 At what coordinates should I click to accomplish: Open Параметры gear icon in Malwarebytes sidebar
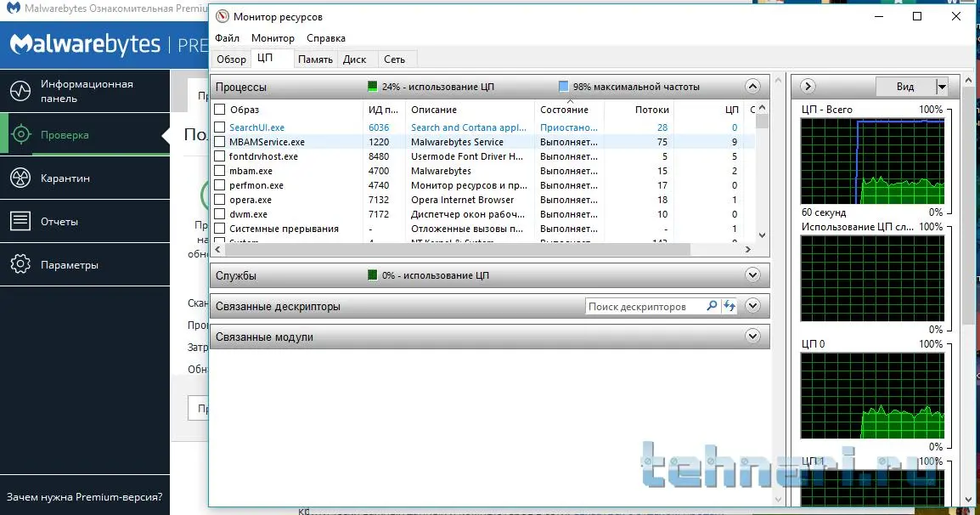click(20, 264)
